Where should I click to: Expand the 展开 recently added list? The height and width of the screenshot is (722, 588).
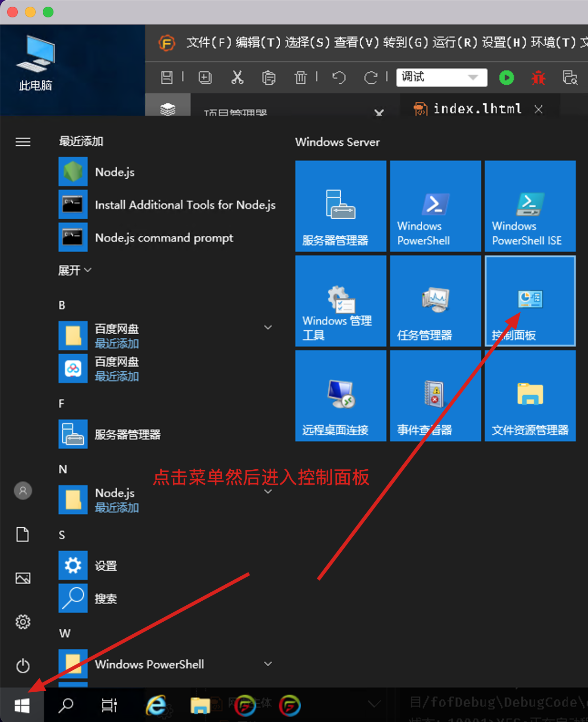(x=75, y=270)
